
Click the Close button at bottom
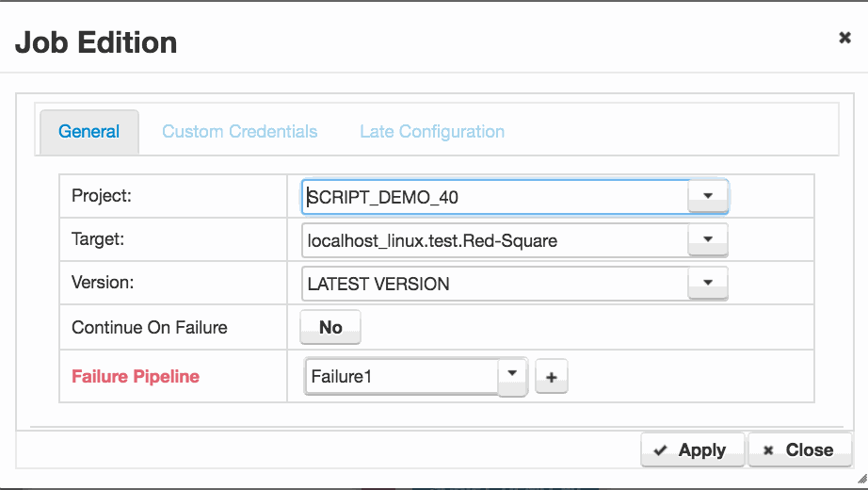(x=799, y=449)
